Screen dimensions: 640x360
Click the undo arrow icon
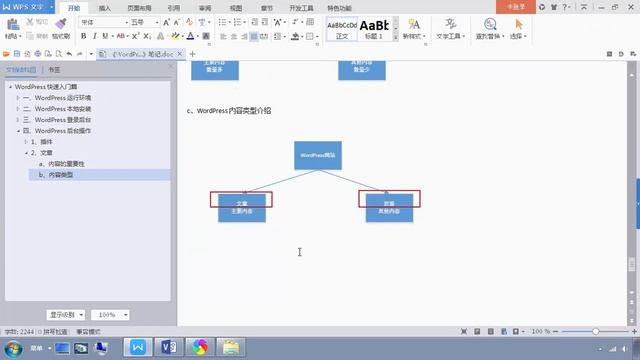tap(69, 54)
